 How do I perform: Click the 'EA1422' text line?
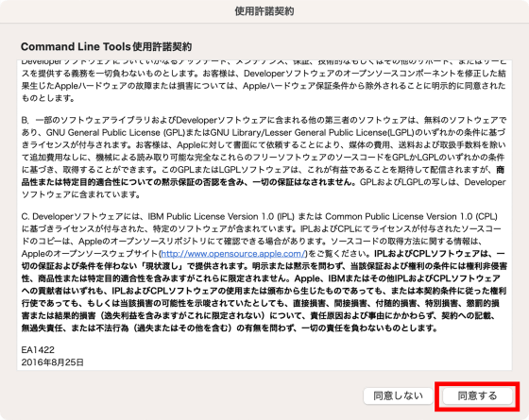[x=38, y=350]
